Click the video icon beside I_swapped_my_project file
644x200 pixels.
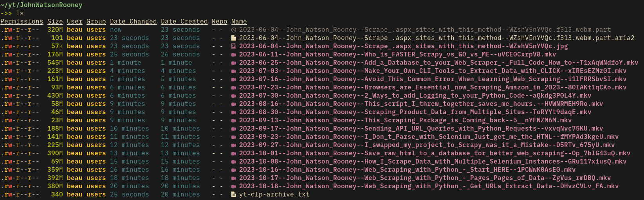(x=234, y=145)
